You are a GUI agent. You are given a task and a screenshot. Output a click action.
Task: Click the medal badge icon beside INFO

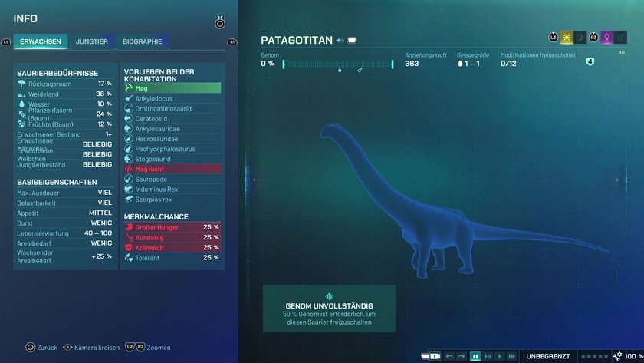[220, 21]
